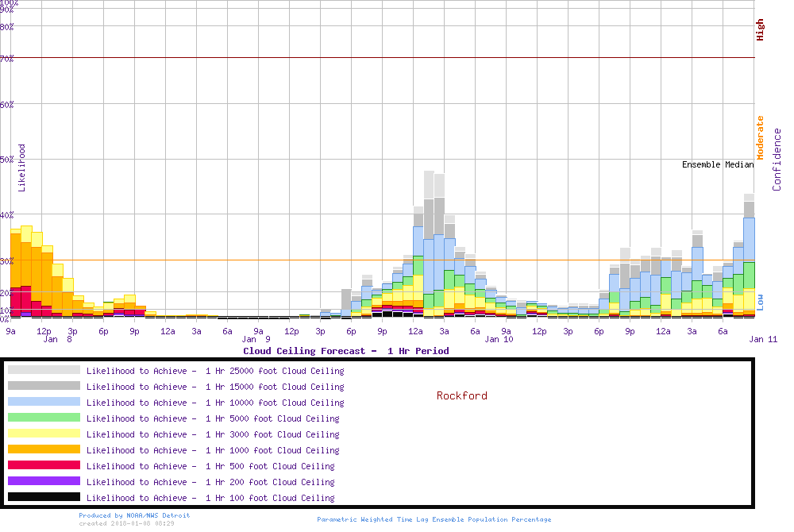
Task: Click the orange 1000 foot legend swatch
Action: coord(44,449)
